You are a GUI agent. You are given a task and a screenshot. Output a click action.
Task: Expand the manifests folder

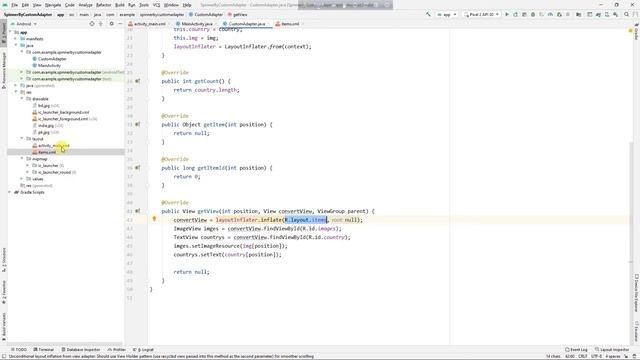tap(16, 39)
